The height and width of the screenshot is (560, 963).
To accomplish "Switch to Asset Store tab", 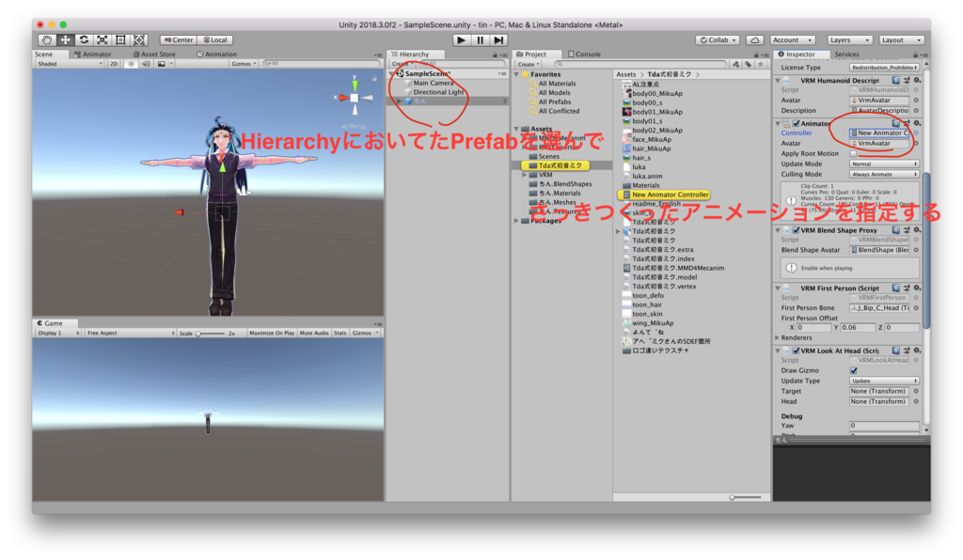I will point(154,54).
